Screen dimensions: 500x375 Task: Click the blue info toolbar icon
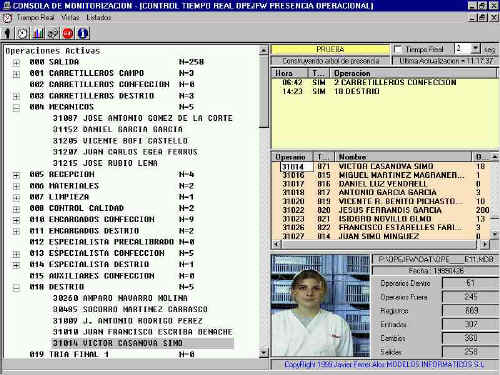(83, 33)
